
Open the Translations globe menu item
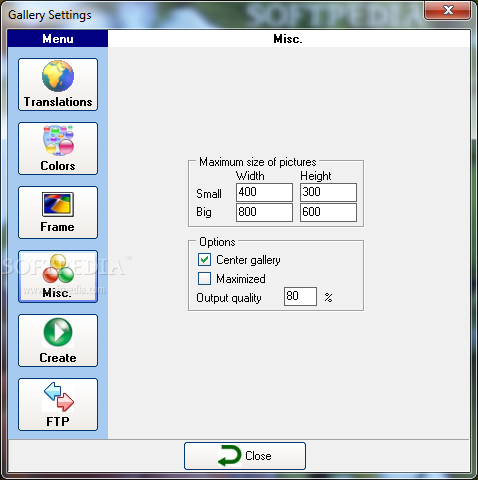[58, 84]
